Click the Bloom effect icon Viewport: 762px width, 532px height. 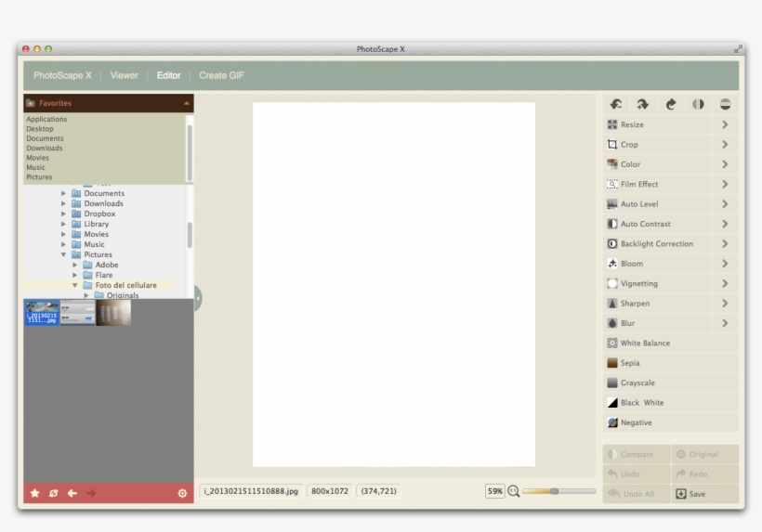[x=612, y=264]
